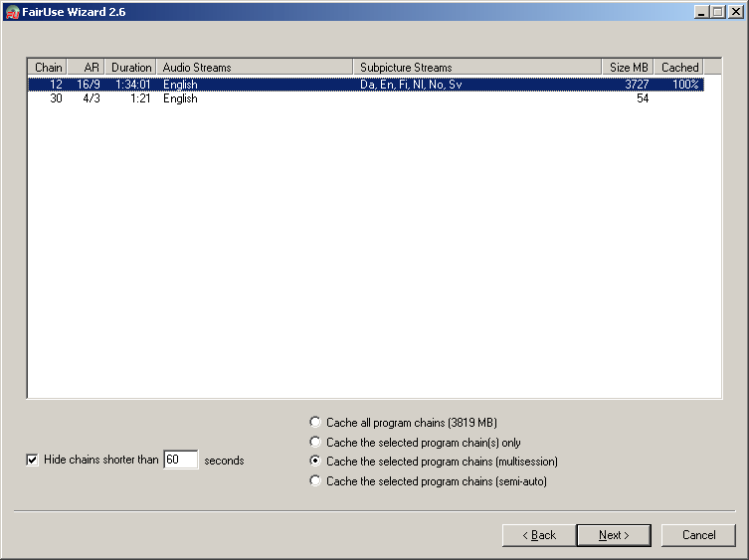
Task: Click the 4/3 aspect ratio cell
Action: click(x=92, y=98)
